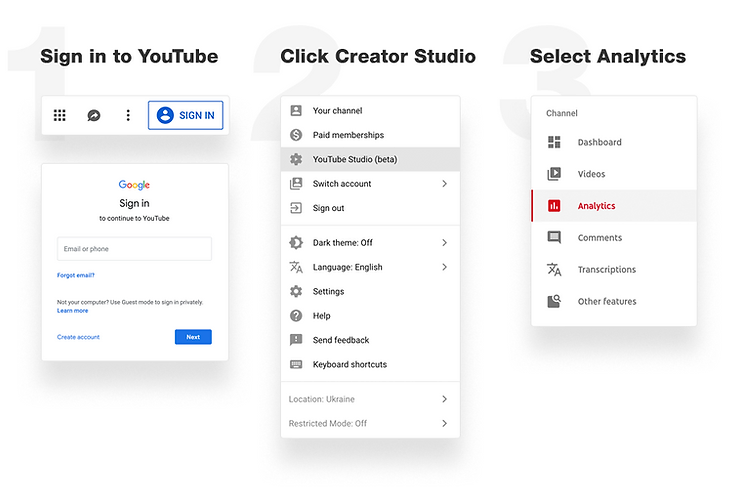Expand the Restricted Mode chevron
The width and height of the screenshot is (740, 504).
click(x=445, y=423)
